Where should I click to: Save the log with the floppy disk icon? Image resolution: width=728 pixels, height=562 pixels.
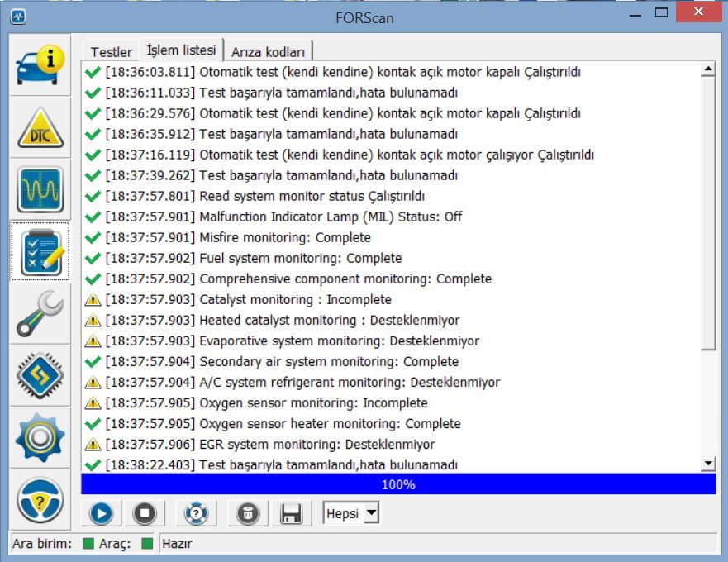point(291,513)
